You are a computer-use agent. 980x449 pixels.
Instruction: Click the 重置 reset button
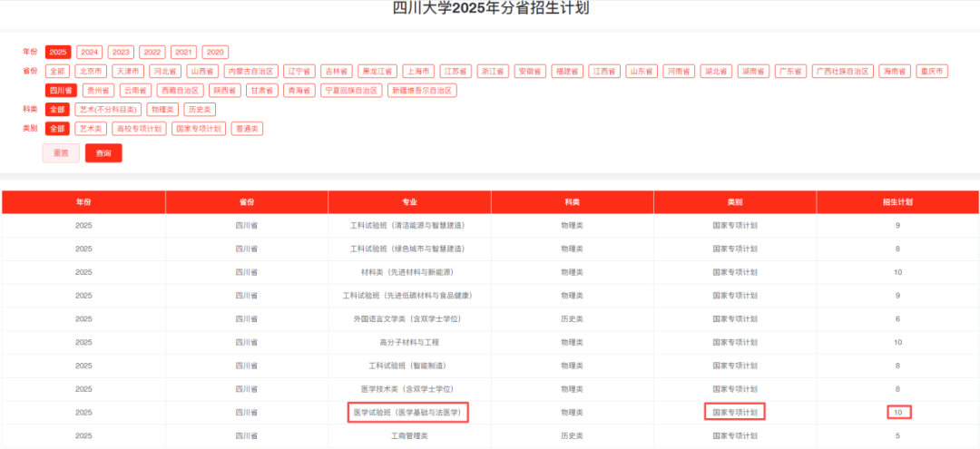[61, 153]
